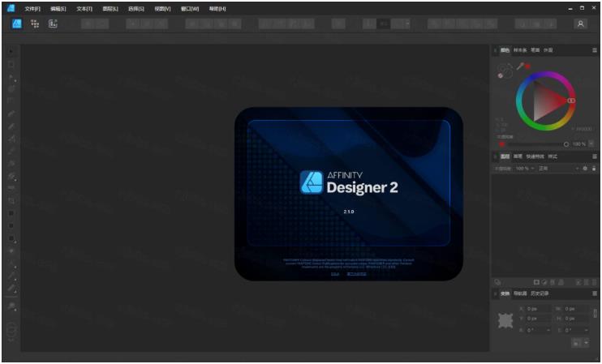602x364 pixels.
Task: Open the color panel options menu
Action: pyautogui.click(x=595, y=50)
